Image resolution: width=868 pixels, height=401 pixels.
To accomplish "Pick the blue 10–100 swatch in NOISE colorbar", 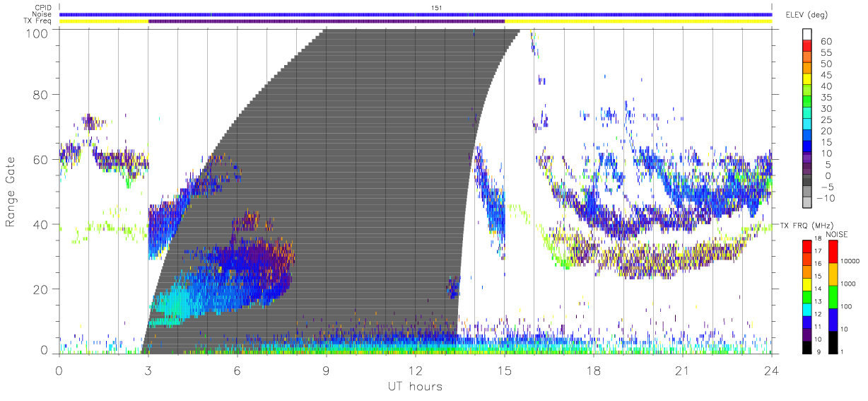I will [834, 319].
